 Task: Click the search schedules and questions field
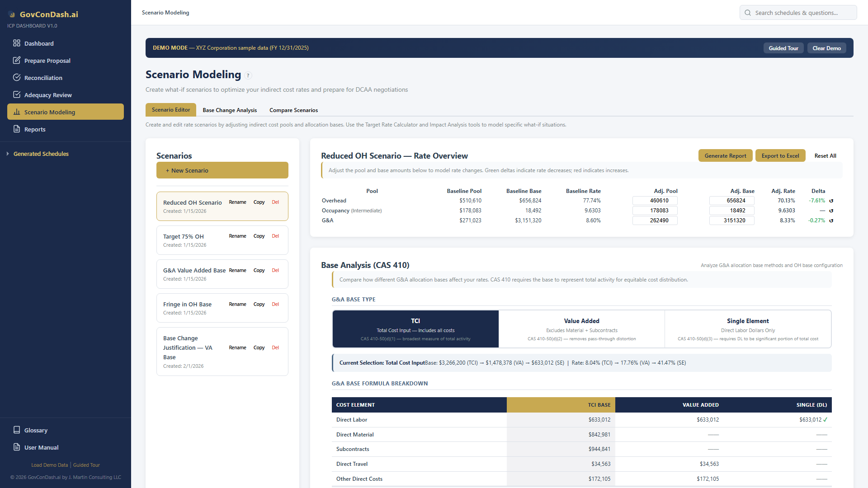(x=798, y=13)
